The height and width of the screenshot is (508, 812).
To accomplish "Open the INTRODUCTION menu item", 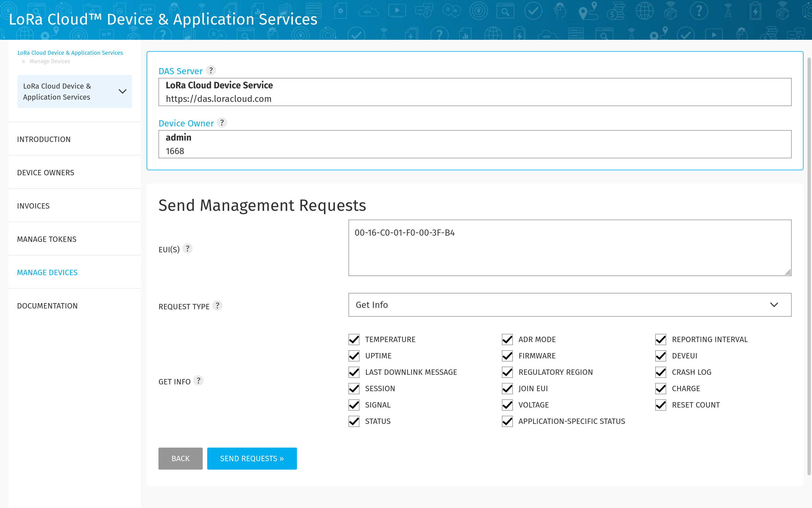I will click(74, 139).
